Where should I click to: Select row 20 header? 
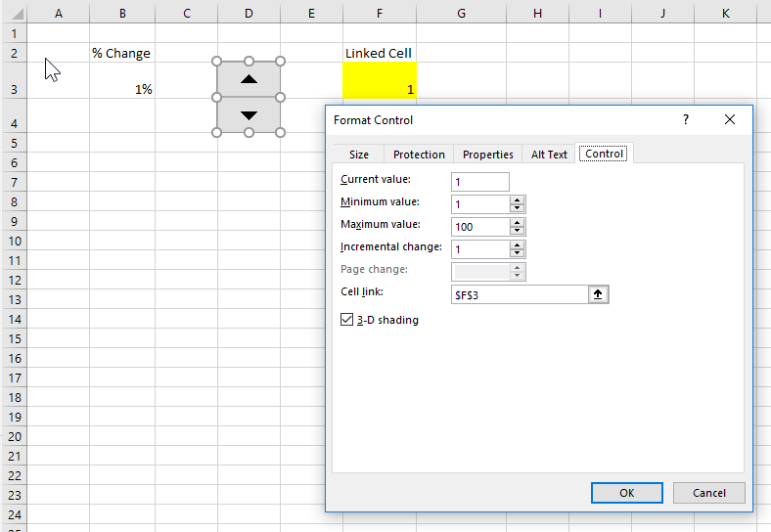click(x=15, y=436)
